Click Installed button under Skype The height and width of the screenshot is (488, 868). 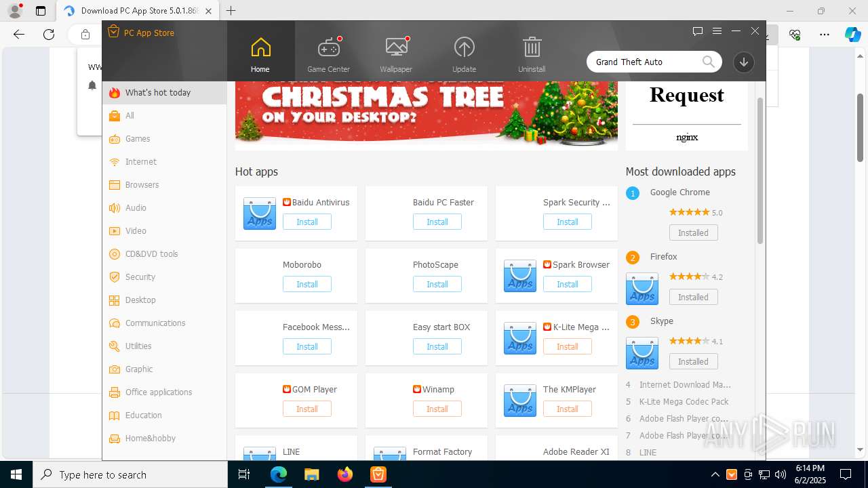(693, 362)
